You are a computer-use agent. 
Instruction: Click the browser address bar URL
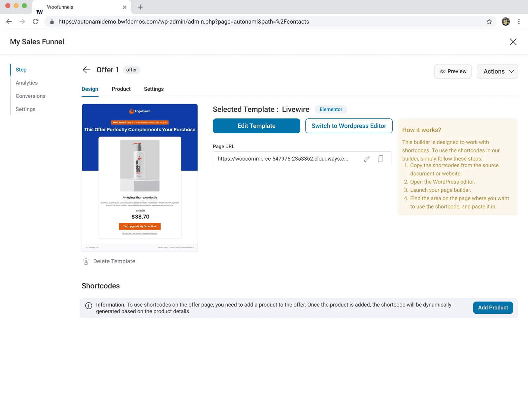pos(184,22)
